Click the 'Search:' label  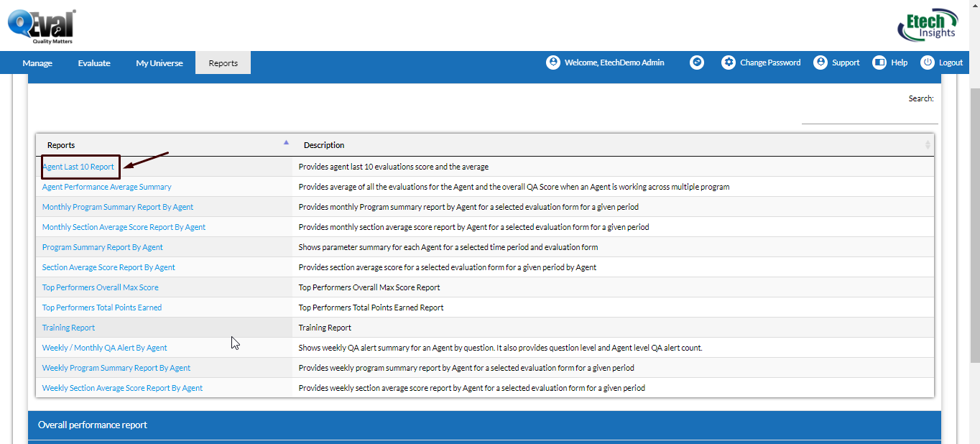(x=921, y=98)
